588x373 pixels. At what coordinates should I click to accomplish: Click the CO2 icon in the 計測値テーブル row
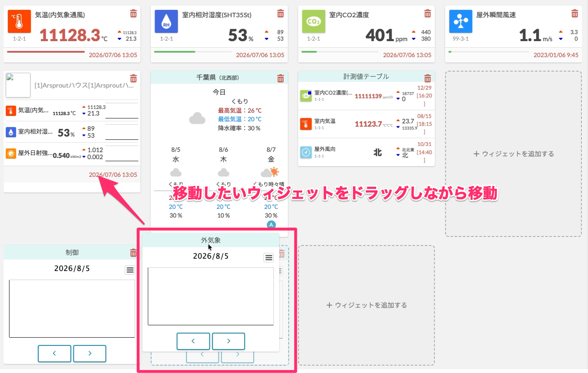pos(306,96)
